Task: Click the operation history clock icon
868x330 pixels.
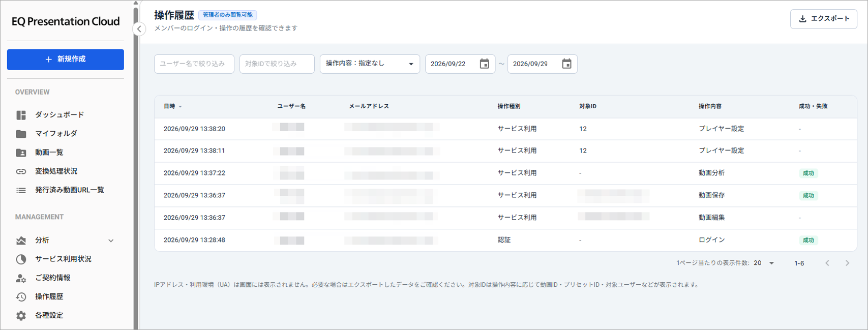Action: pyautogui.click(x=21, y=297)
